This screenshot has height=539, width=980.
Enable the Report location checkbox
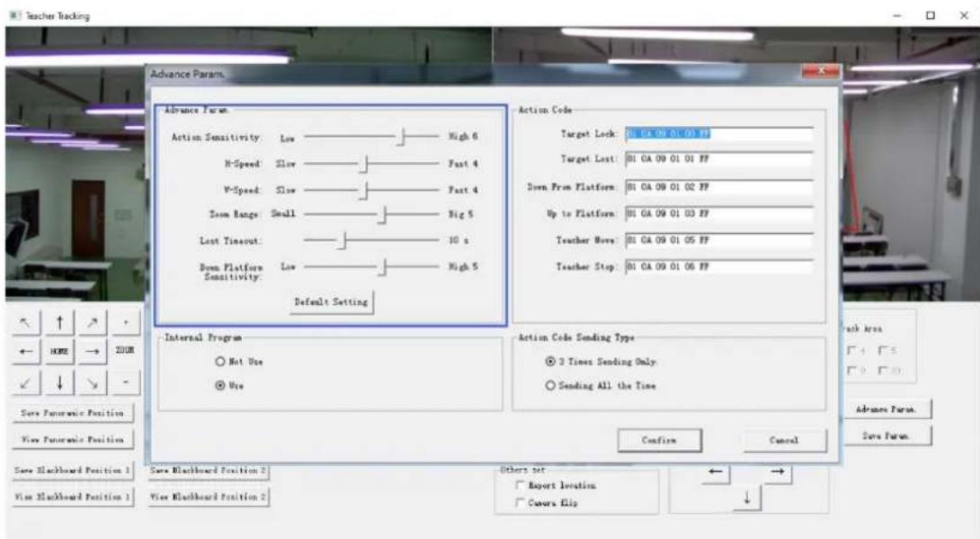coord(520,485)
